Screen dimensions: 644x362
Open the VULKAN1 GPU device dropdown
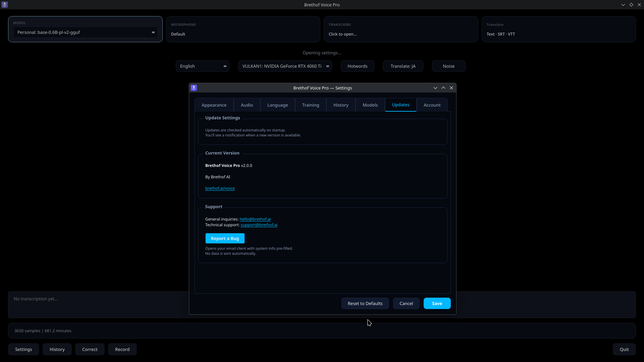point(285,66)
